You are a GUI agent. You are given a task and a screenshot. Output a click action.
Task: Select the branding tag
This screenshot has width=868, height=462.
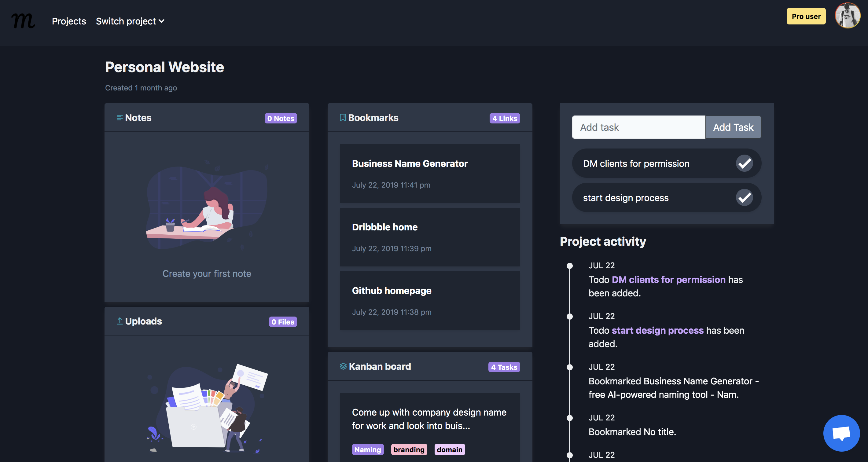pyautogui.click(x=409, y=449)
